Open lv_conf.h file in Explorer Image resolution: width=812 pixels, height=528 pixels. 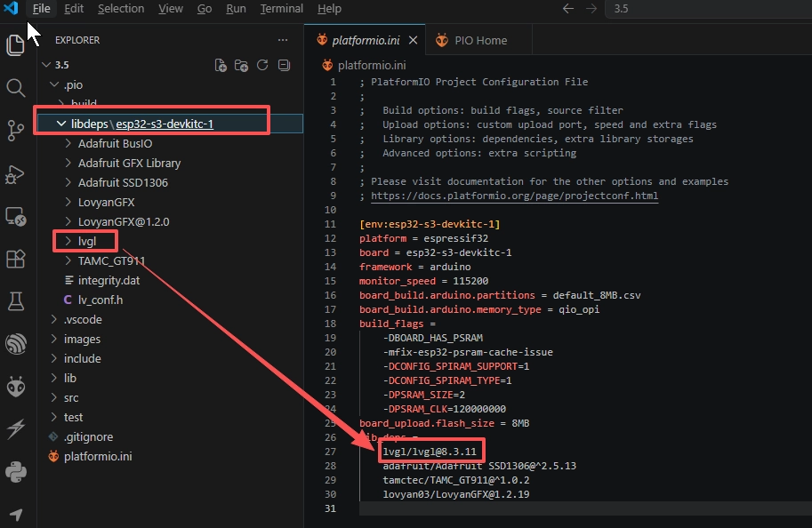pyautogui.click(x=100, y=300)
